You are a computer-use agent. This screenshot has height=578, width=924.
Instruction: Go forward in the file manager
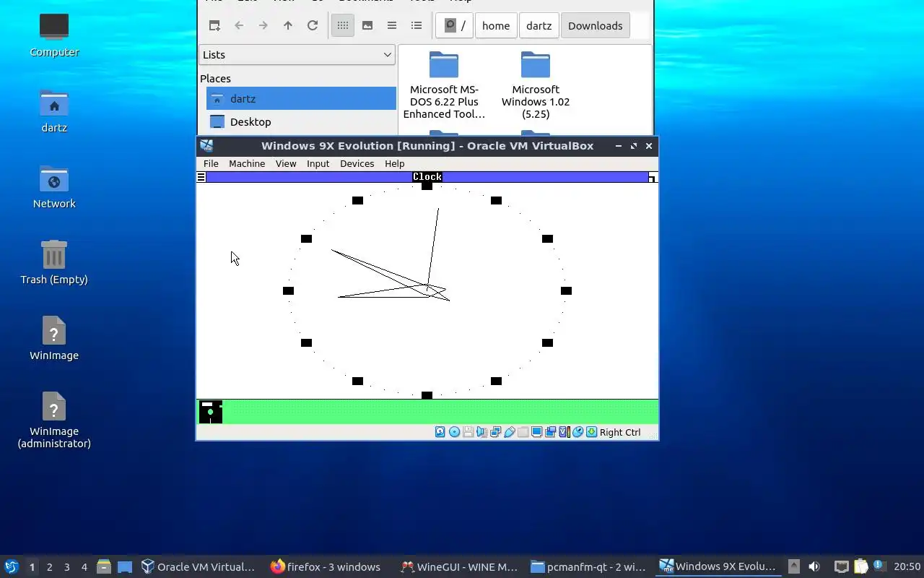(263, 25)
